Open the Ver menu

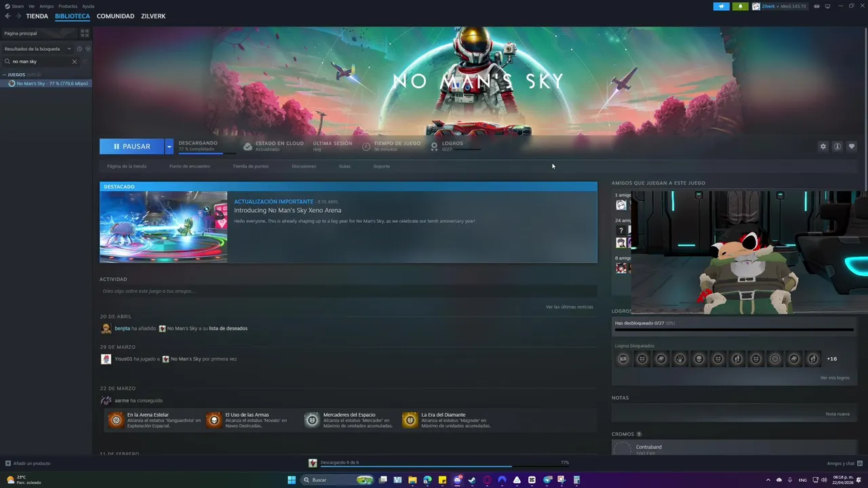[x=32, y=6]
